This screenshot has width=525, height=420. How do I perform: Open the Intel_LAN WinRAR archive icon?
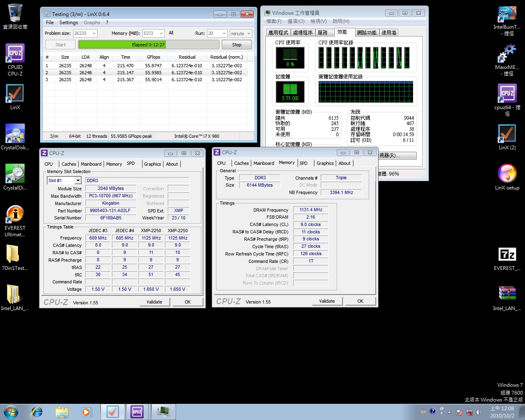point(507,298)
